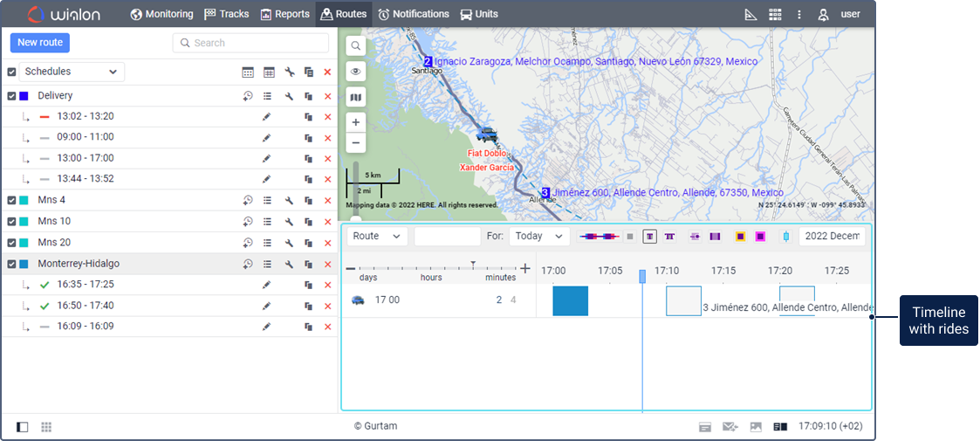Open the For: Today period dropdown
Screen dimensions: 980x441
pyautogui.click(x=539, y=236)
